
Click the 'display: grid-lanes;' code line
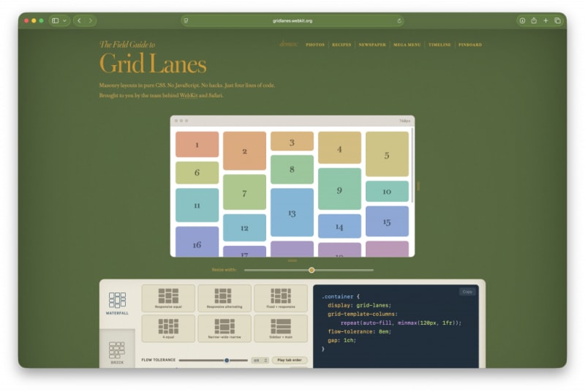click(x=359, y=305)
